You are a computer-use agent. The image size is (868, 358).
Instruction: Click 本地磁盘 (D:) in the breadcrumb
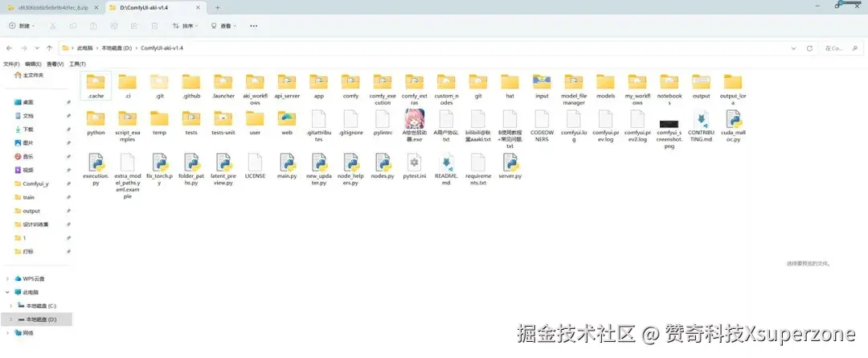117,48
